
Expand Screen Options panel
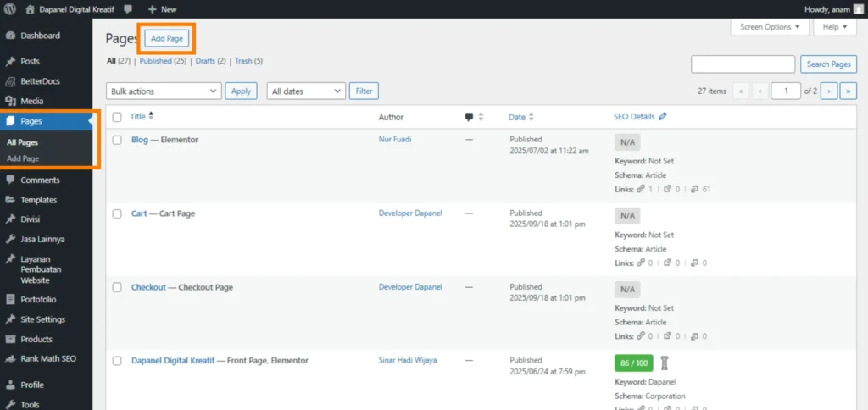click(x=770, y=26)
